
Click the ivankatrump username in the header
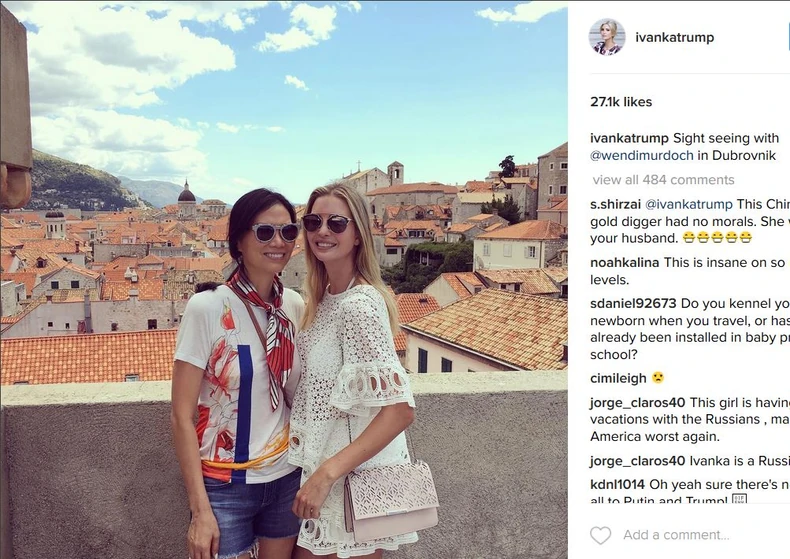click(x=675, y=37)
